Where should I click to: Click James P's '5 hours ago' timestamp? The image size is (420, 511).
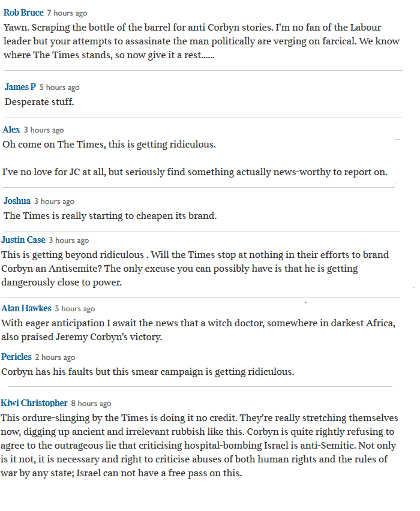pos(59,88)
